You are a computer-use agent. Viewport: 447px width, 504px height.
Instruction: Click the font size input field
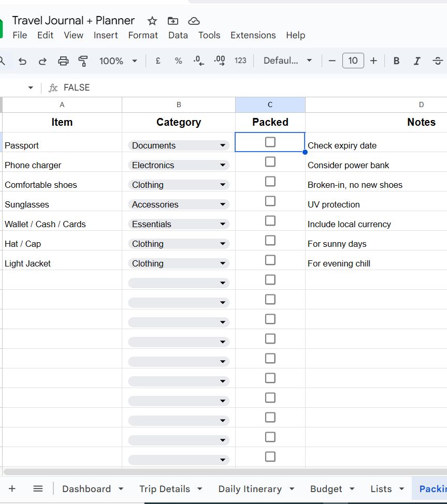point(353,61)
